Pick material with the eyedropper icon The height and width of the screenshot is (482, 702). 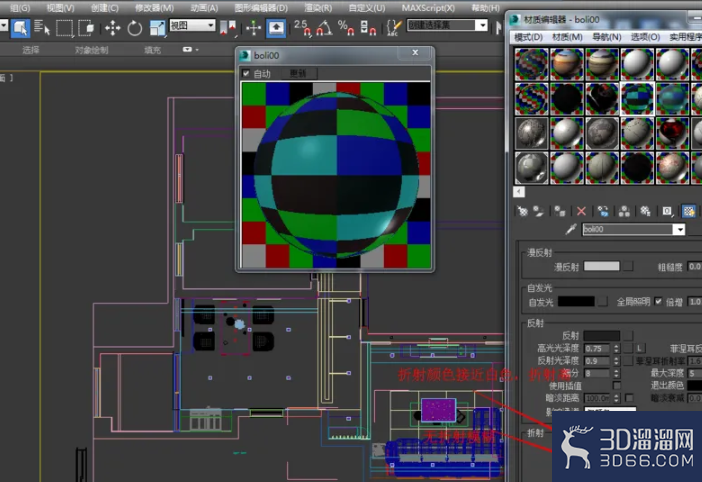(571, 230)
